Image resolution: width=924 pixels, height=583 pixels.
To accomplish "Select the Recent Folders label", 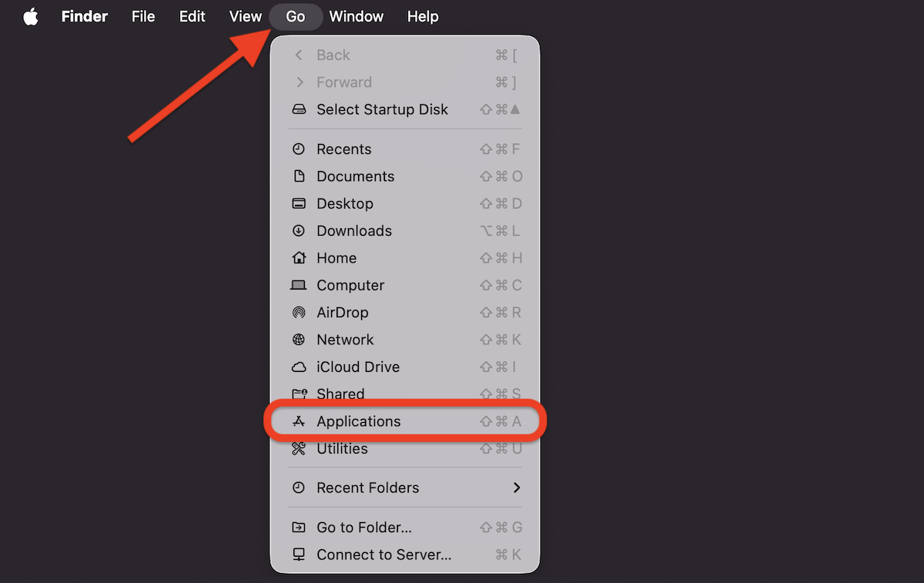I will [x=368, y=488].
